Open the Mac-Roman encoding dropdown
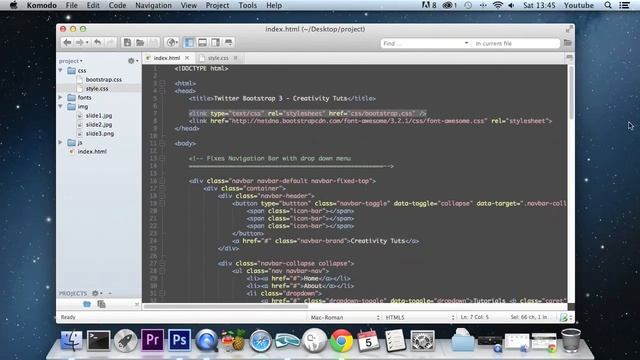The image size is (640, 360). click(345, 317)
